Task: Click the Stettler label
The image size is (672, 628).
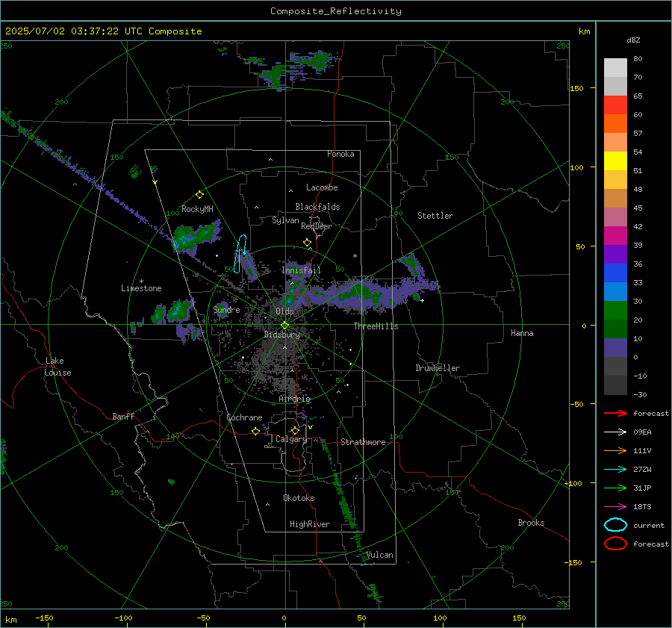Action: coord(435,216)
